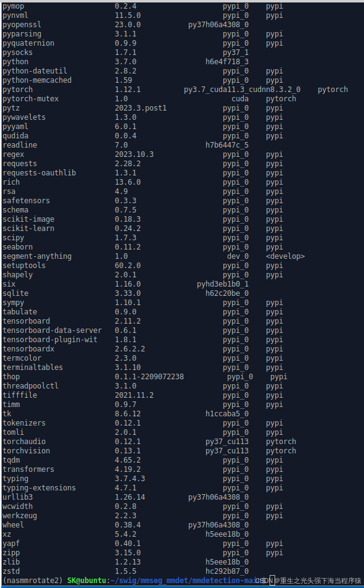
Task: Click the pytorch-mutex cuda build text
Action: [240, 99]
